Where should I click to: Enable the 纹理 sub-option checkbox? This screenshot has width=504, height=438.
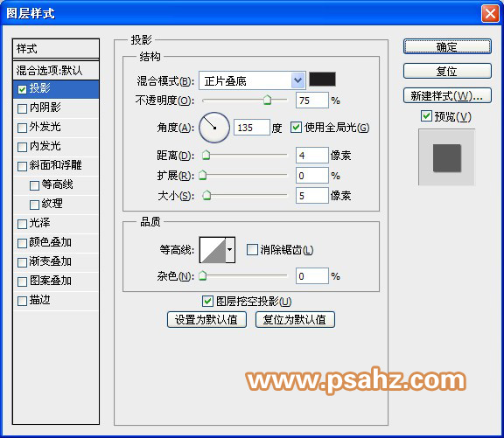pos(34,205)
